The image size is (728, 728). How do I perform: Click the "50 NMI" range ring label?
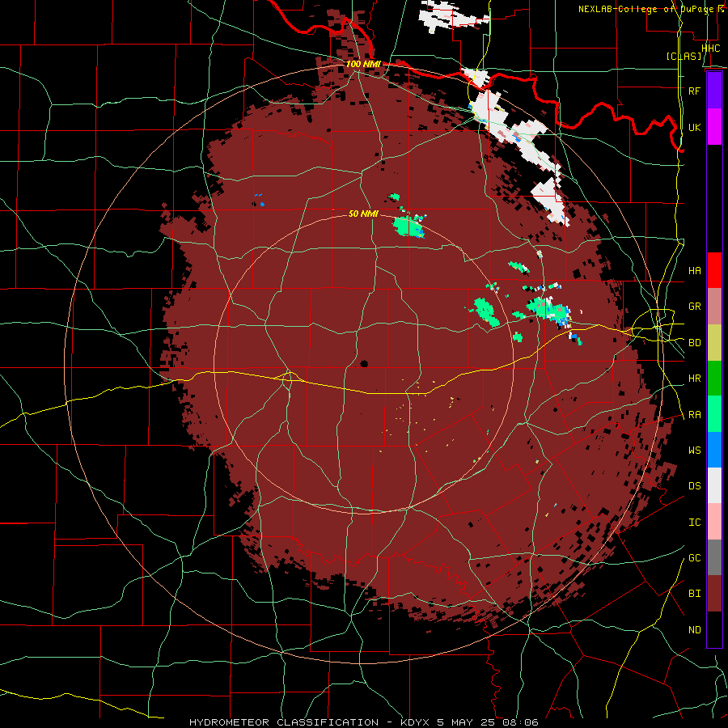[x=363, y=214]
